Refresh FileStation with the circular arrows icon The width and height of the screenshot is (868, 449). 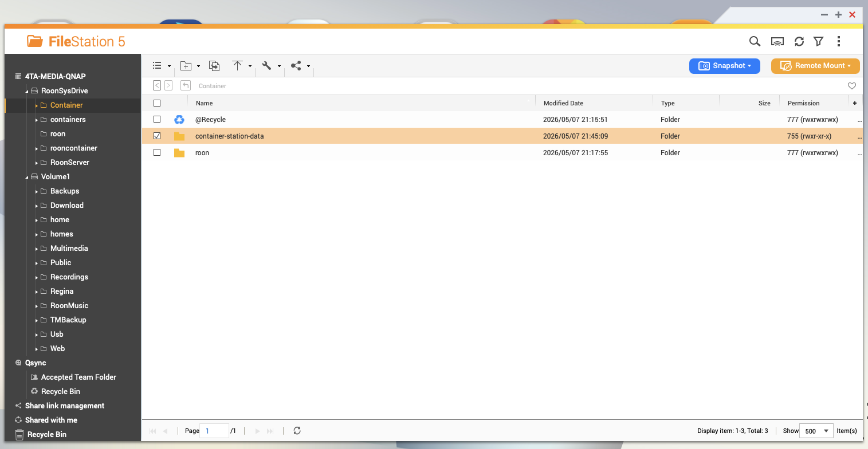(799, 41)
